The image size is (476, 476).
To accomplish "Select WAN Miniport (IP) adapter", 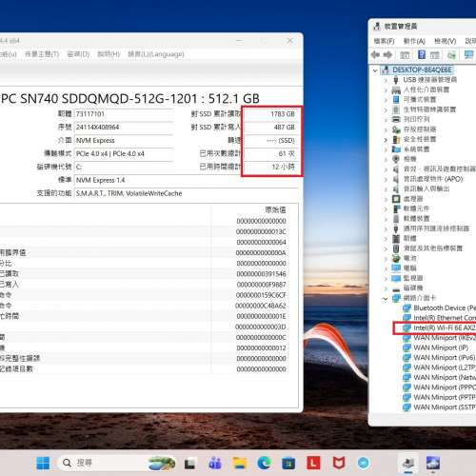I will coord(441,347).
